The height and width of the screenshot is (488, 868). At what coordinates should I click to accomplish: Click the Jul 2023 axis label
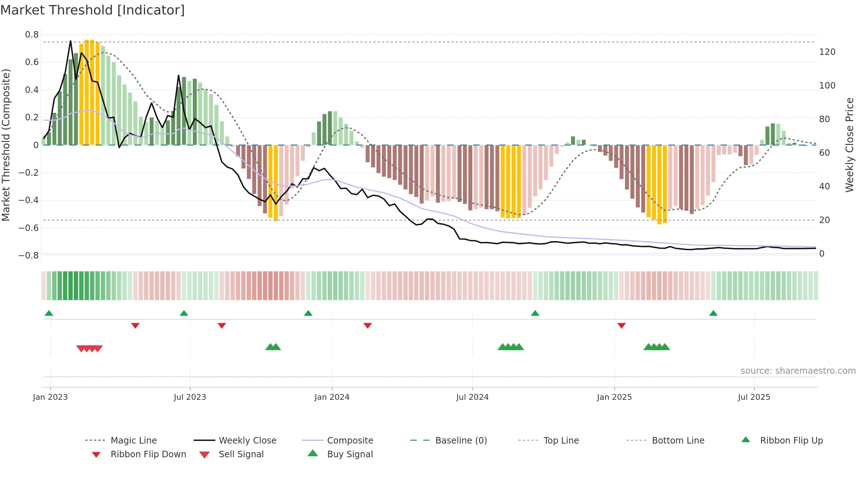[x=190, y=397]
